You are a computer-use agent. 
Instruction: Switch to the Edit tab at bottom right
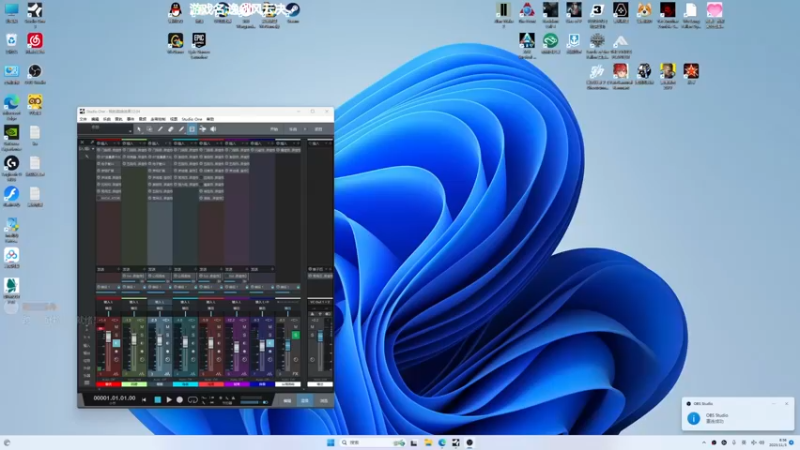(287, 401)
